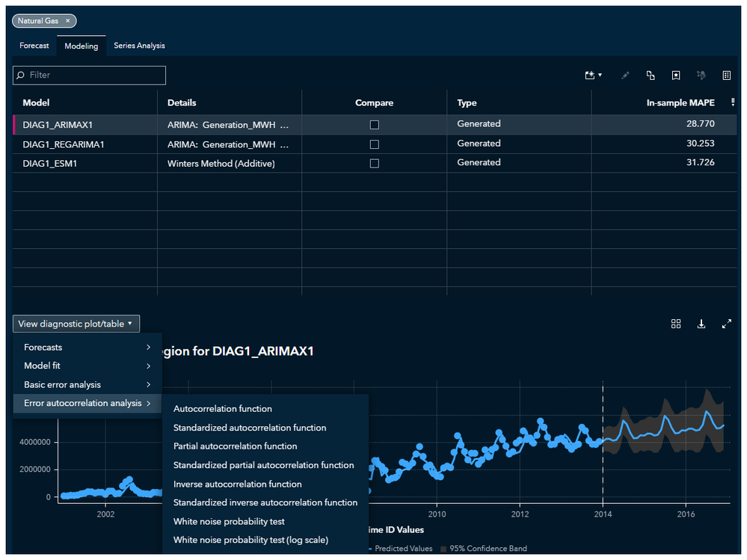Open View diagnostic plot/table dropdown
The image size is (747, 560).
(76, 324)
